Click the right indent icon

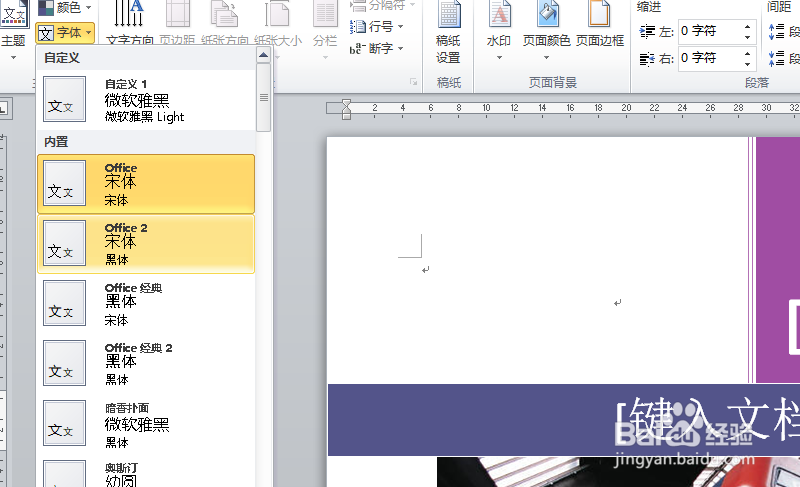tap(647, 59)
